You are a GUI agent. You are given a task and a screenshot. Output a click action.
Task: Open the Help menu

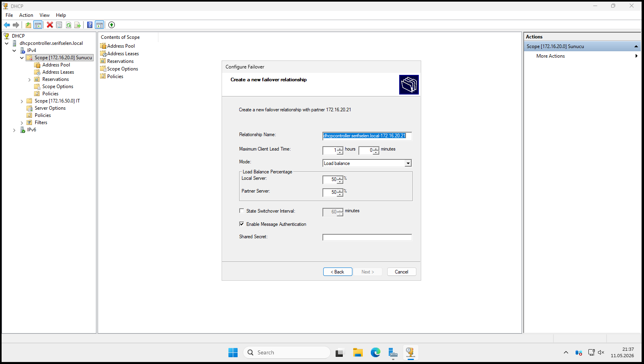pos(61,15)
